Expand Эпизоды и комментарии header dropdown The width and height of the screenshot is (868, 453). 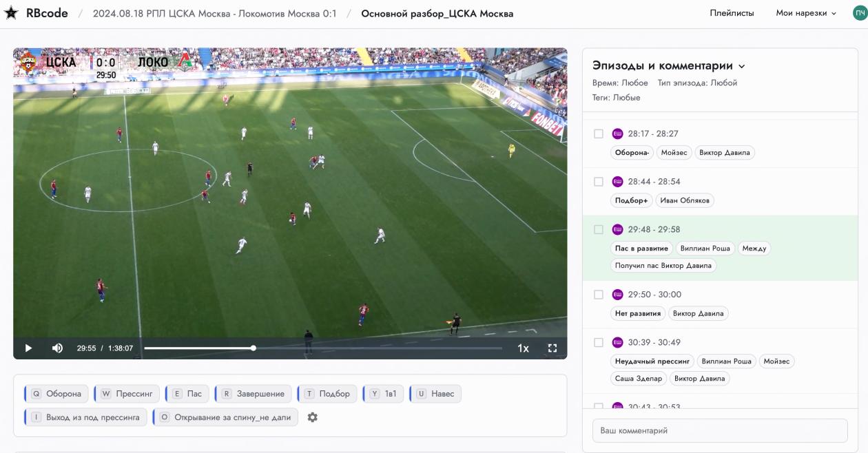tap(669, 66)
